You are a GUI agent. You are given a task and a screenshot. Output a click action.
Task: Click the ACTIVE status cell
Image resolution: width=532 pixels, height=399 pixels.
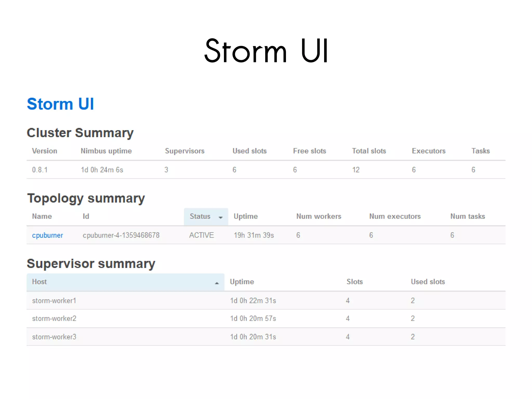(202, 235)
